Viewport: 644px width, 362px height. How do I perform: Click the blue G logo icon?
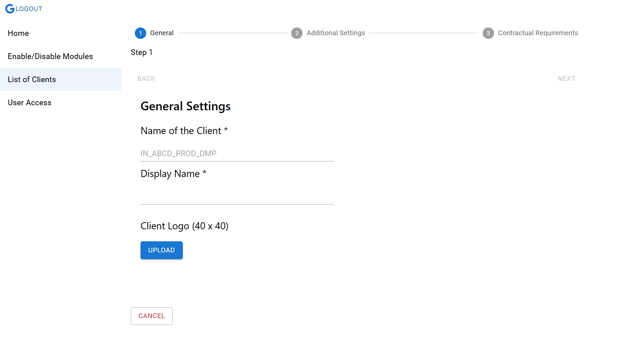[10, 9]
